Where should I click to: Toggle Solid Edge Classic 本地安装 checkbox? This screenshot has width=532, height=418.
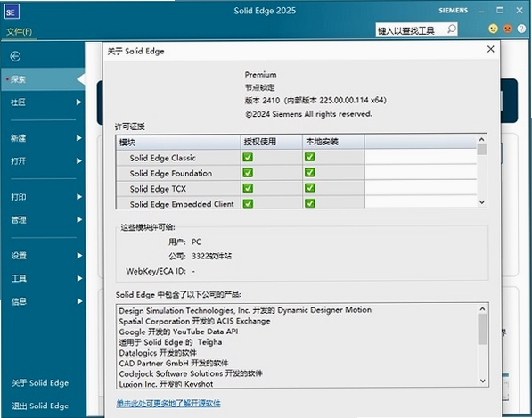[309, 157]
